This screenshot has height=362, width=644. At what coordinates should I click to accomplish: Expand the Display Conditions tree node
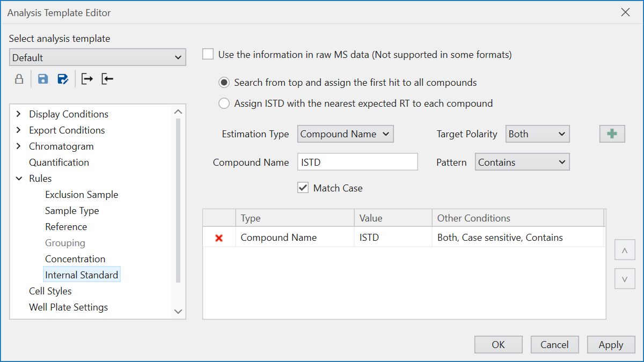[19, 114]
